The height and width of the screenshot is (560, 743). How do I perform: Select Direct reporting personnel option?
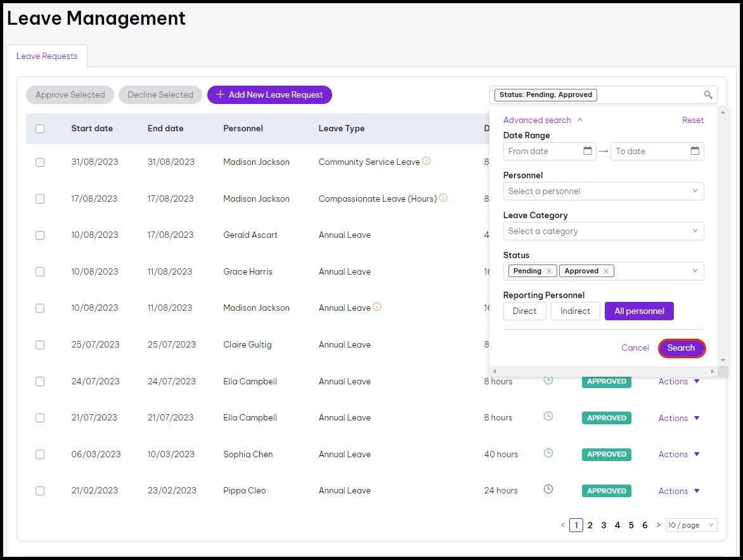tap(524, 311)
